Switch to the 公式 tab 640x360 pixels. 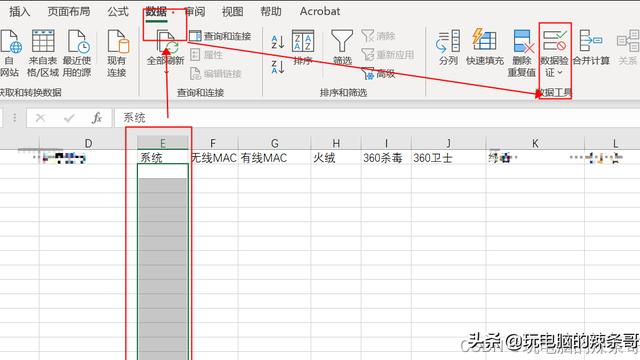(x=118, y=11)
